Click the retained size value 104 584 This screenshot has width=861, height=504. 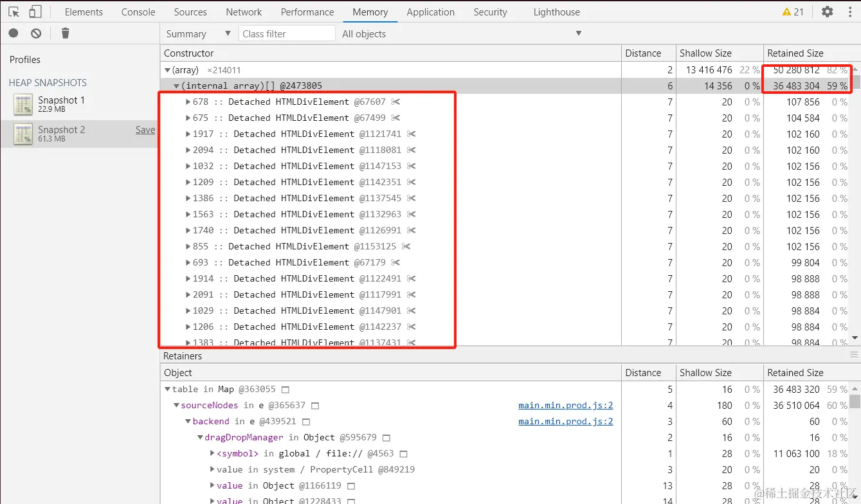point(803,118)
